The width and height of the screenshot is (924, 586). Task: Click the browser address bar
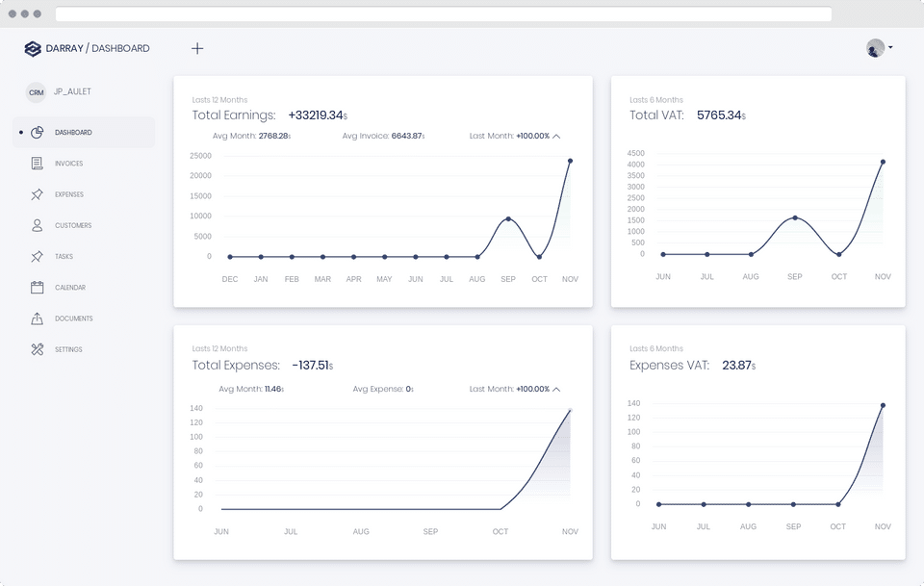443,14
